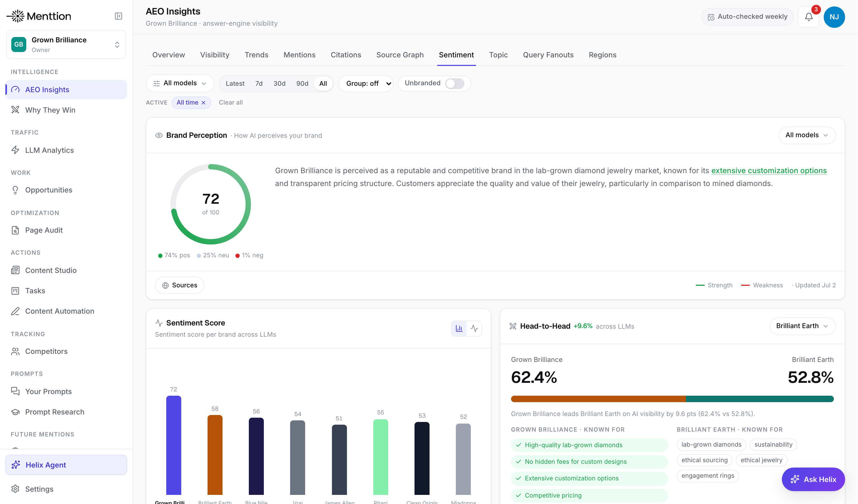Screen dimensions: 858x504
Task: Click GB workspace badge
Action: tap(19, 44)
